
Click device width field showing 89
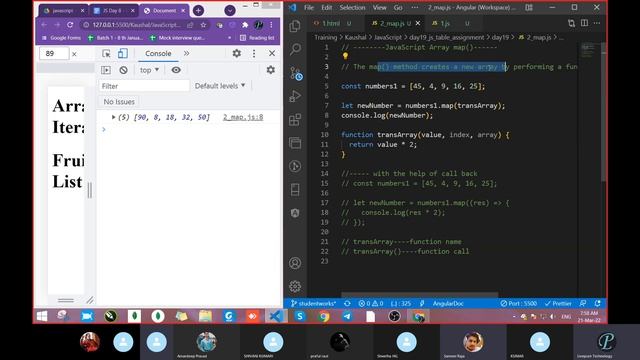pos(53,53)
